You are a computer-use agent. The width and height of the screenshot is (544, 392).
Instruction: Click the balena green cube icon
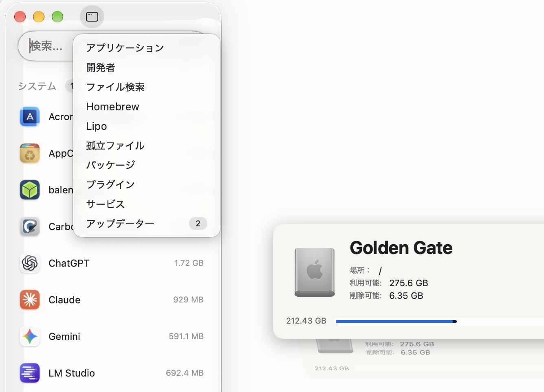30,190
